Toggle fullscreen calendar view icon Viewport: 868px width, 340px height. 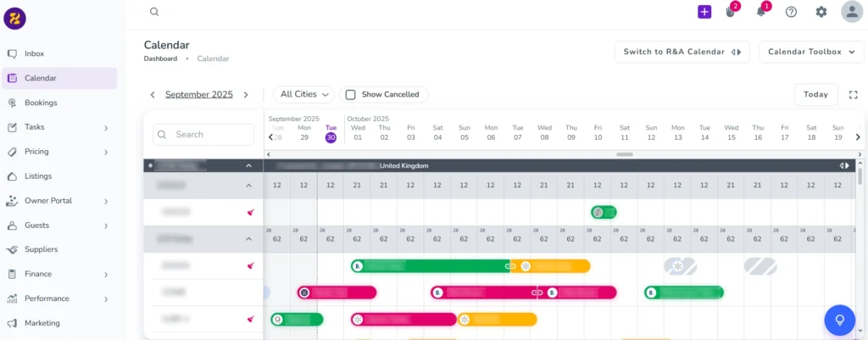click(x=854, y=95)
